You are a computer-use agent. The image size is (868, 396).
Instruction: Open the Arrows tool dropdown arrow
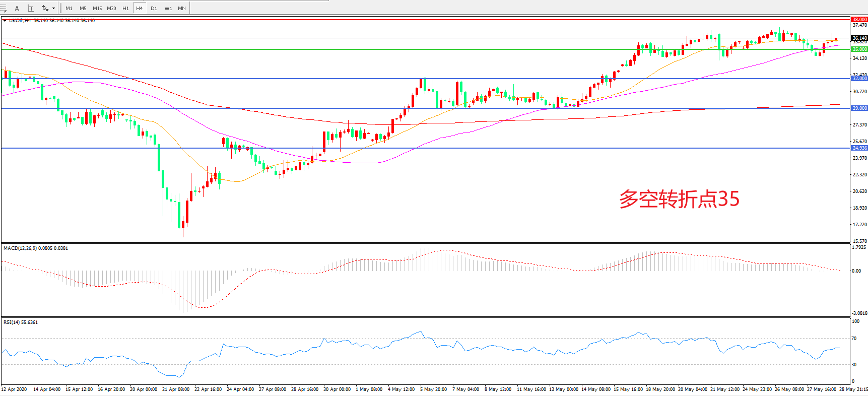tap(53, 8)
